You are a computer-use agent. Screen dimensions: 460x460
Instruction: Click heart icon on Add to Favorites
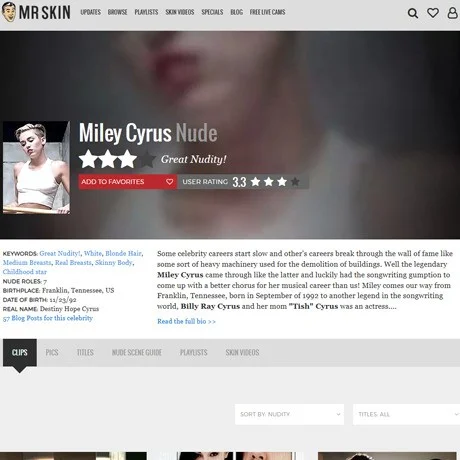coord(169,182)
